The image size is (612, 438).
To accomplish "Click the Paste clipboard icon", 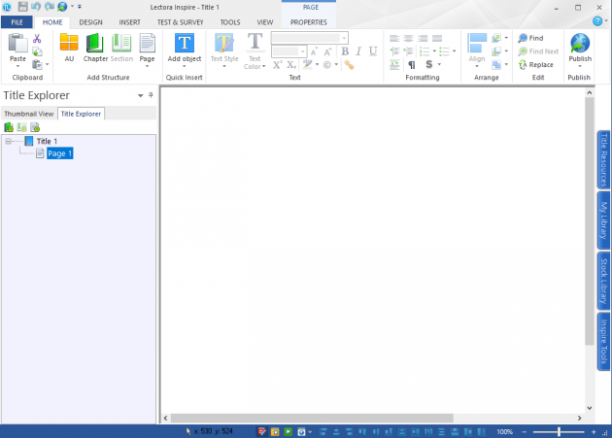I will [18, 43].
